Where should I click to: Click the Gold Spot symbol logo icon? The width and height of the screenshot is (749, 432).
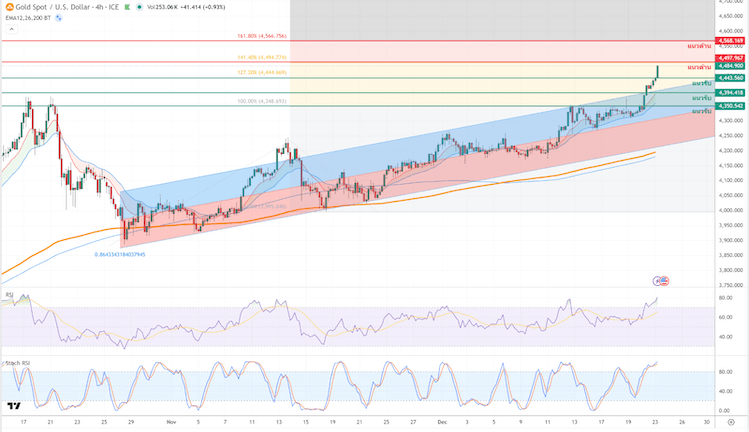click(9, 6)
